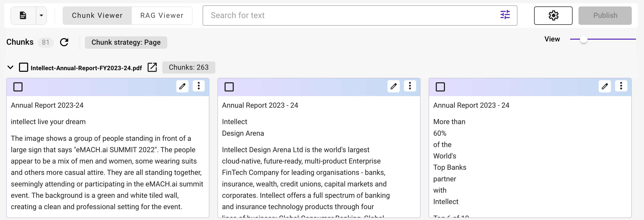This screenshot has width=644, height=220.
Task: Click the Publish button
Action: pos(605,16)
